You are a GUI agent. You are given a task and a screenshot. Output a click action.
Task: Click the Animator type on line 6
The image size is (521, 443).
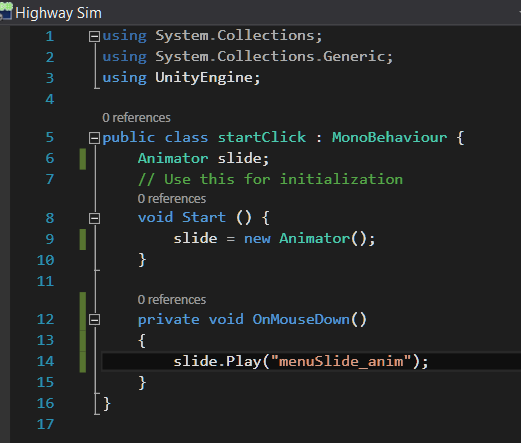tap(173, 158)
